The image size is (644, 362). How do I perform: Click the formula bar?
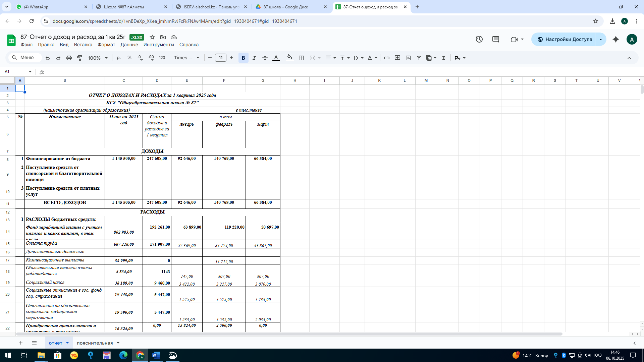pyautogui.click(x=342, y=72)
